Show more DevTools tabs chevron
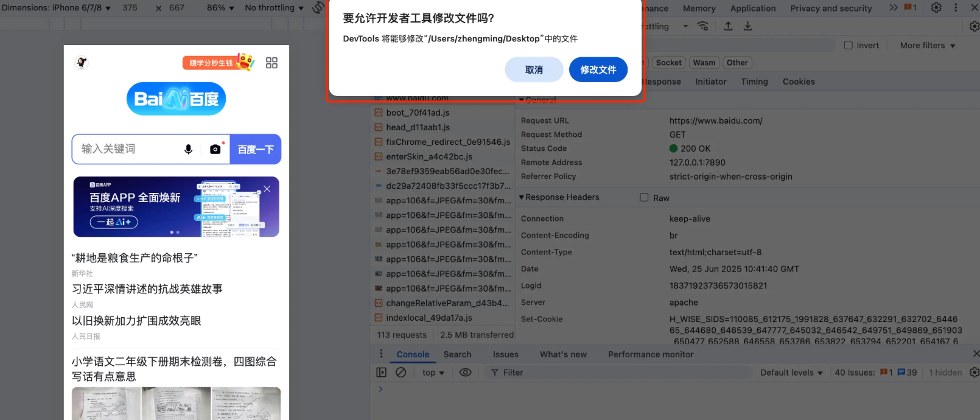This screenshot has height=420, width=980. tap(893, 8)
